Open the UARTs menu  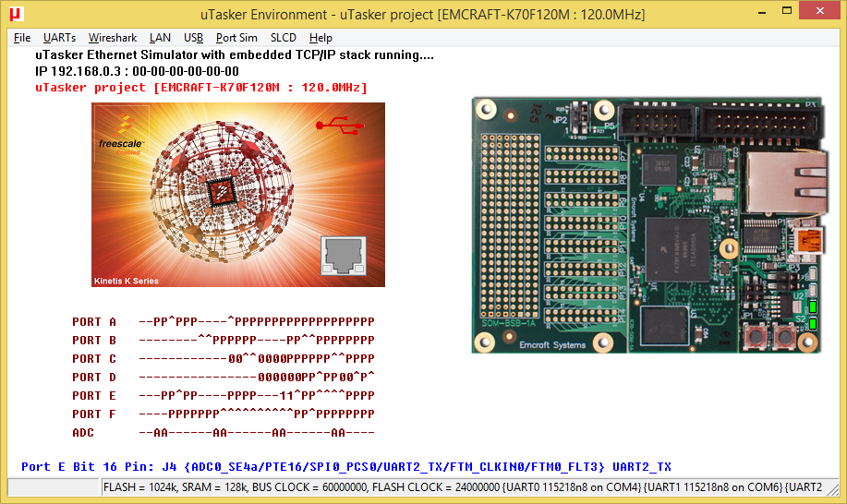(59, 38)
